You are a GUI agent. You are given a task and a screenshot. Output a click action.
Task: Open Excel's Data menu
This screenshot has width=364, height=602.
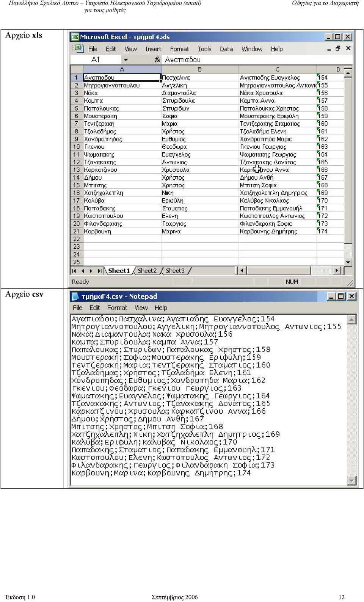pos(226,49)
